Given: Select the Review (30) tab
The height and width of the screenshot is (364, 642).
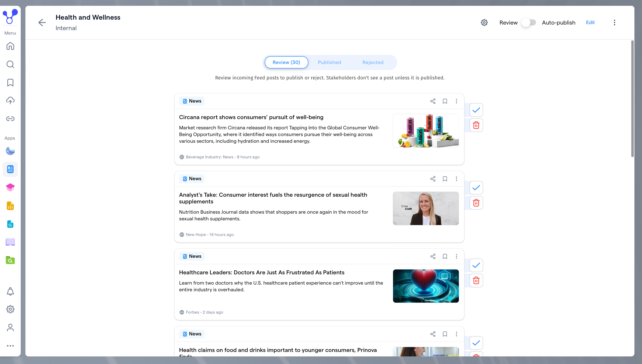Looking at the screenshot, I should pyautogui.click(x=286, y=62).
